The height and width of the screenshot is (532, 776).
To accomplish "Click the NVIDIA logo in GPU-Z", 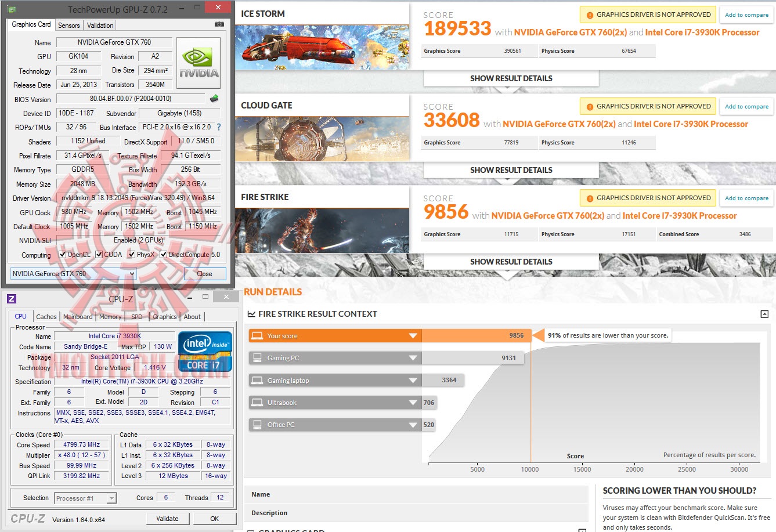I will (x=198, y=63).
